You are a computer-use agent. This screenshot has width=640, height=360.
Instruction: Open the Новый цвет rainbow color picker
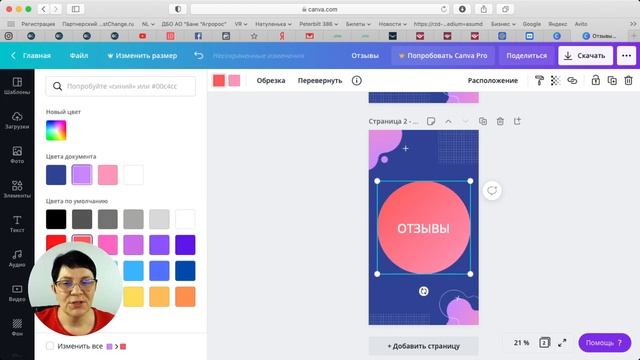point(56,131)
